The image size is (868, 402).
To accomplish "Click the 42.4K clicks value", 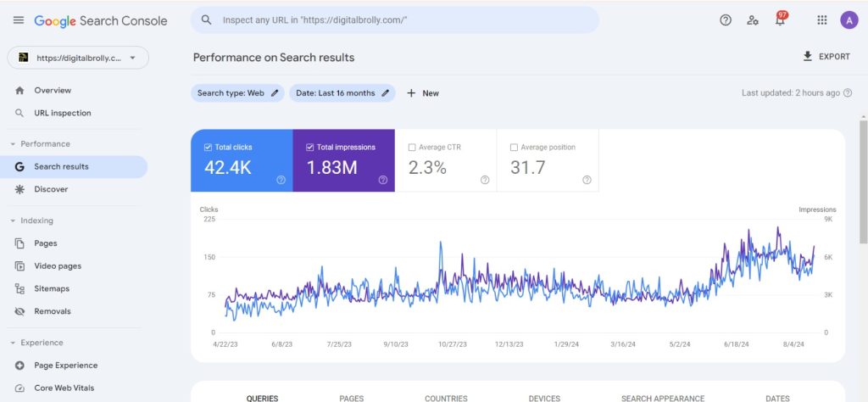I will pyautogui.click(x=227, y=167).
